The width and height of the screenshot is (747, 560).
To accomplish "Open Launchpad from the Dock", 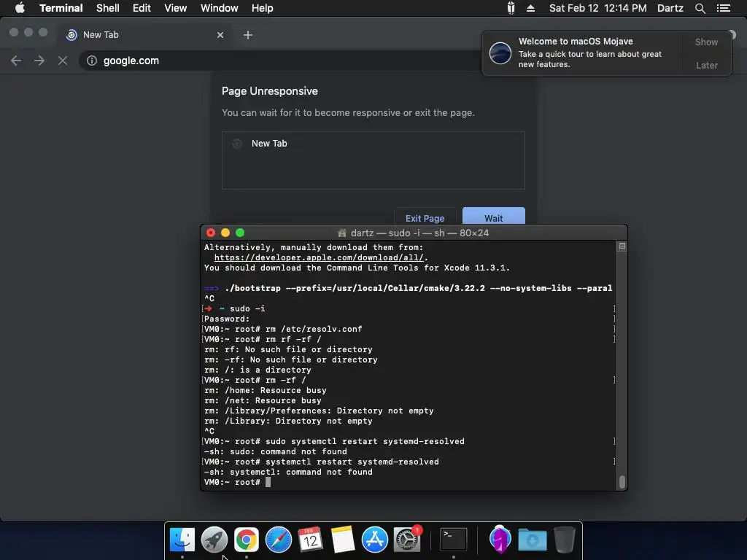I will click(x=214, y=540).
